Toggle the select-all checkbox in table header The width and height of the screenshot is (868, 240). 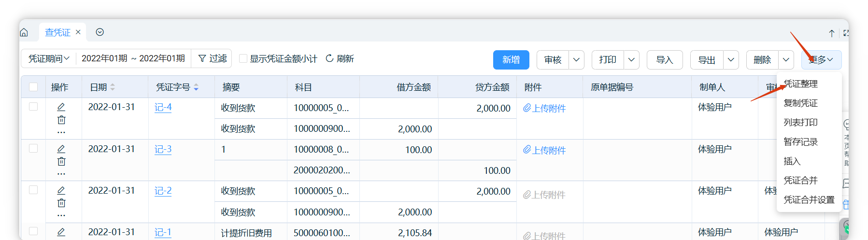tap(33, 87)
